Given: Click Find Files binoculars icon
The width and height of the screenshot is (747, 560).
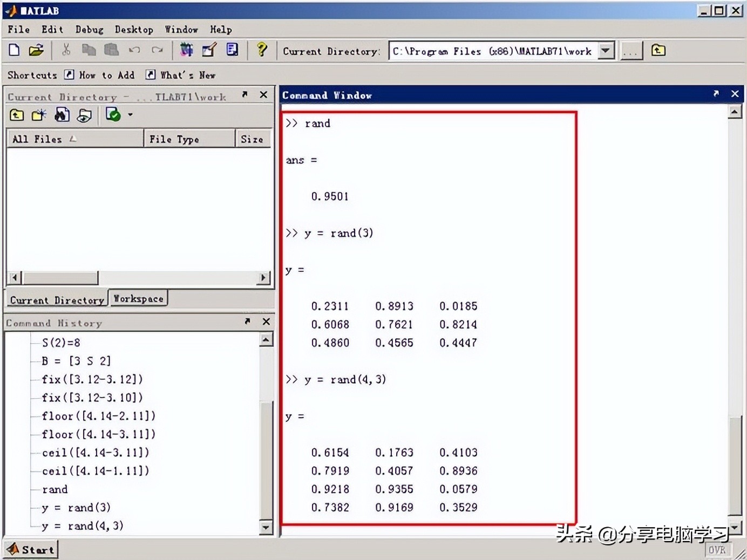Looking at the screenshot, I should click(62, 115).
